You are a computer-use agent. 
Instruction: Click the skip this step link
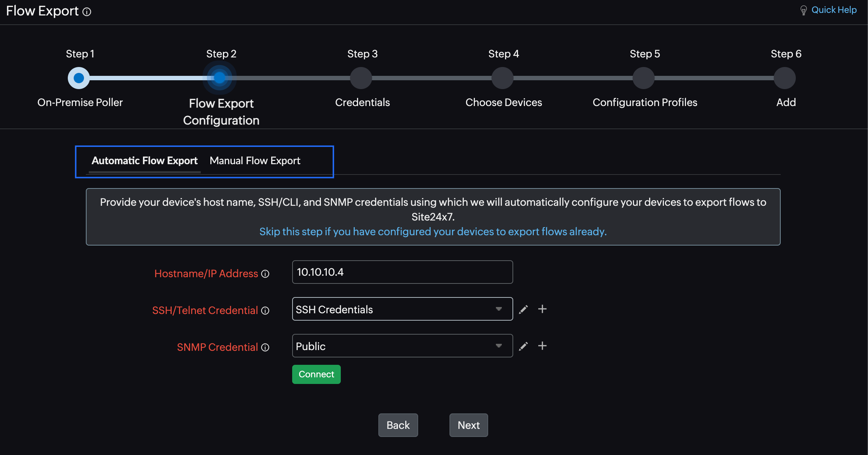click(433, 232)
